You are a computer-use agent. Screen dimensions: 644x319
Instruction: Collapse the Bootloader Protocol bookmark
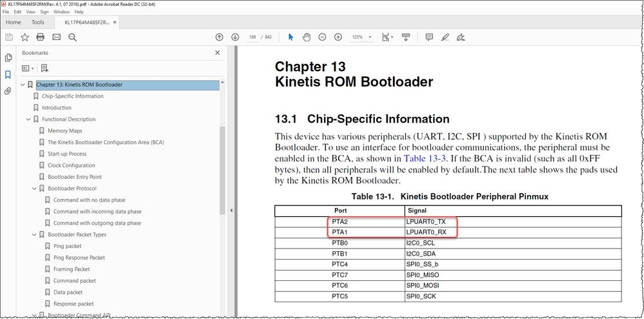tap(34, 189)
